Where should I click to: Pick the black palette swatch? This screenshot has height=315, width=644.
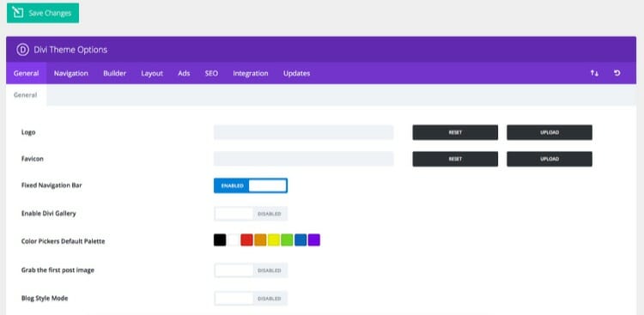220,240
